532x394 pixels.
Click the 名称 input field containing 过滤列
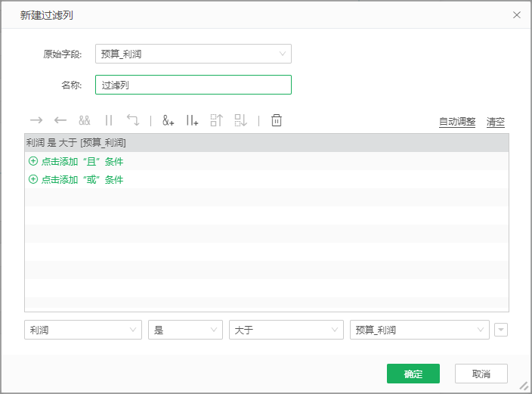tap(193, 85)
